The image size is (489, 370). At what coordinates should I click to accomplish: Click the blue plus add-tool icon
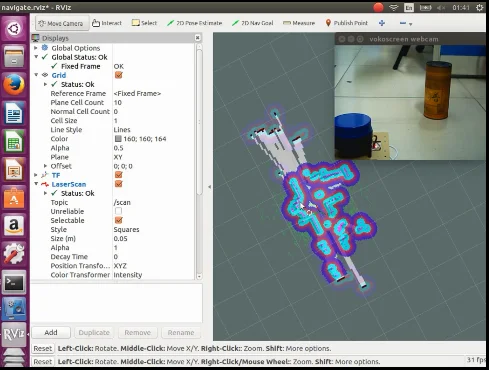[x=382, y=23]
